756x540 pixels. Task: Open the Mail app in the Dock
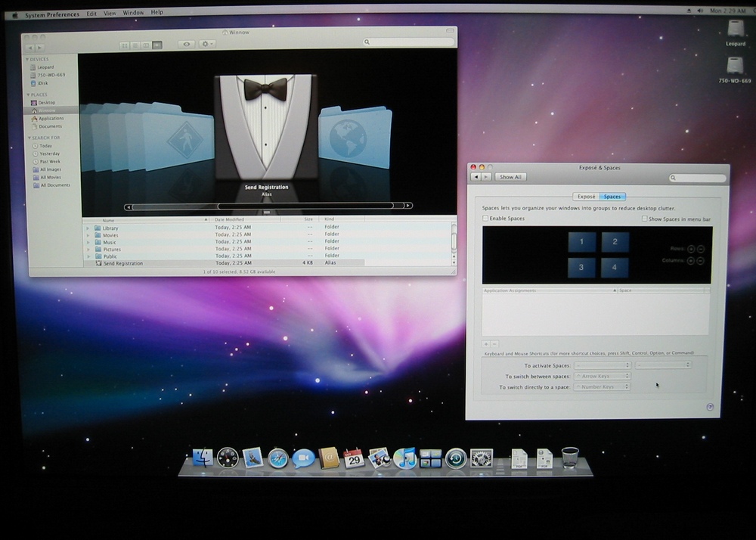pyautogui.click(x=253, y=458)
